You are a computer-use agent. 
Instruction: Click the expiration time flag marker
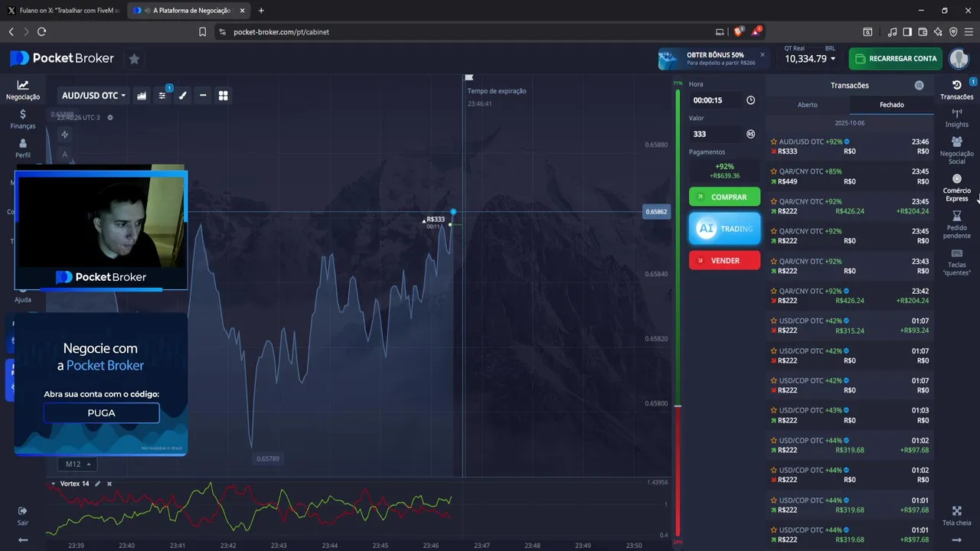469,77
